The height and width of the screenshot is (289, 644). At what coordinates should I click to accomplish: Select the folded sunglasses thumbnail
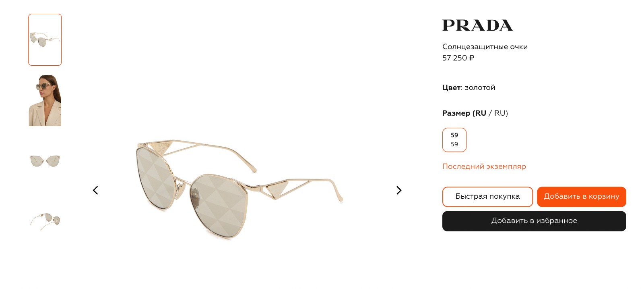[45, 221]
